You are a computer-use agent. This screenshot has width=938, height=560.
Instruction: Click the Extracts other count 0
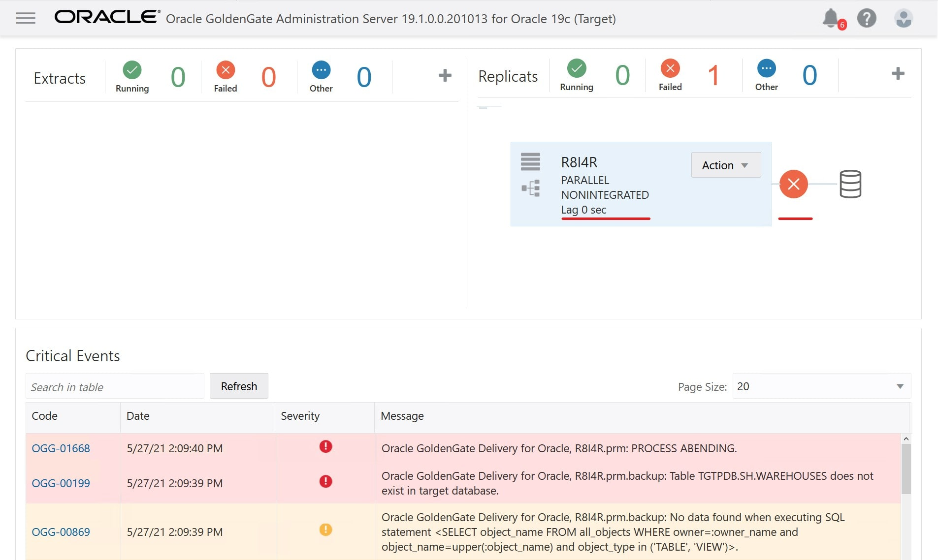click(x=364, y=77)
